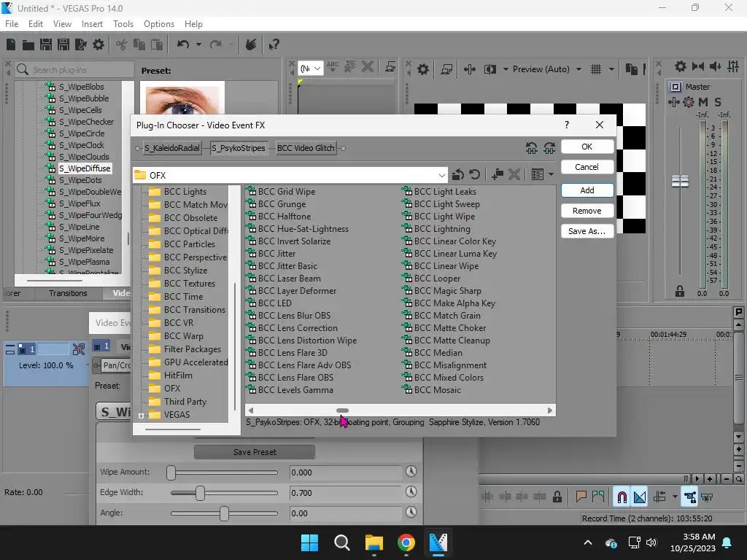Toggle Automatic Crossfades button

639,497
